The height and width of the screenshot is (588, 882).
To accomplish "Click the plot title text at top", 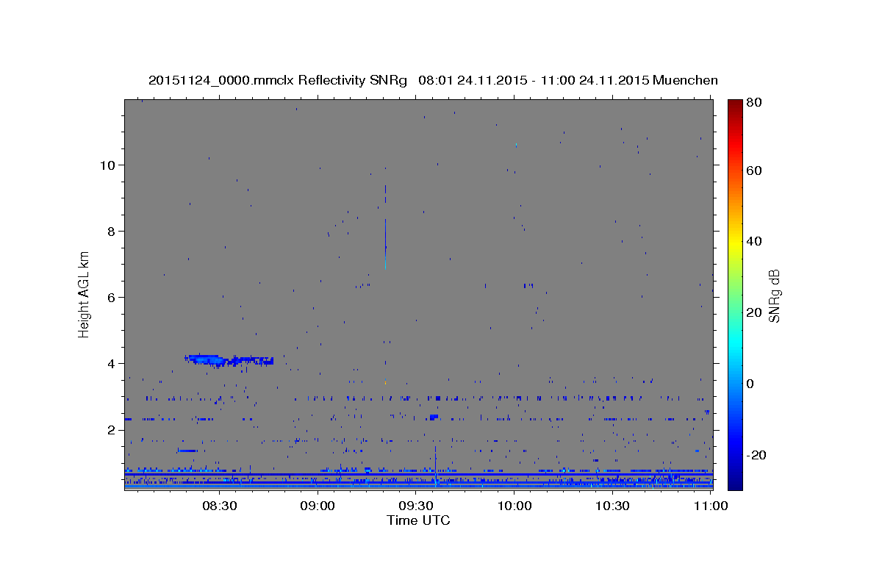I will [433, 80].
